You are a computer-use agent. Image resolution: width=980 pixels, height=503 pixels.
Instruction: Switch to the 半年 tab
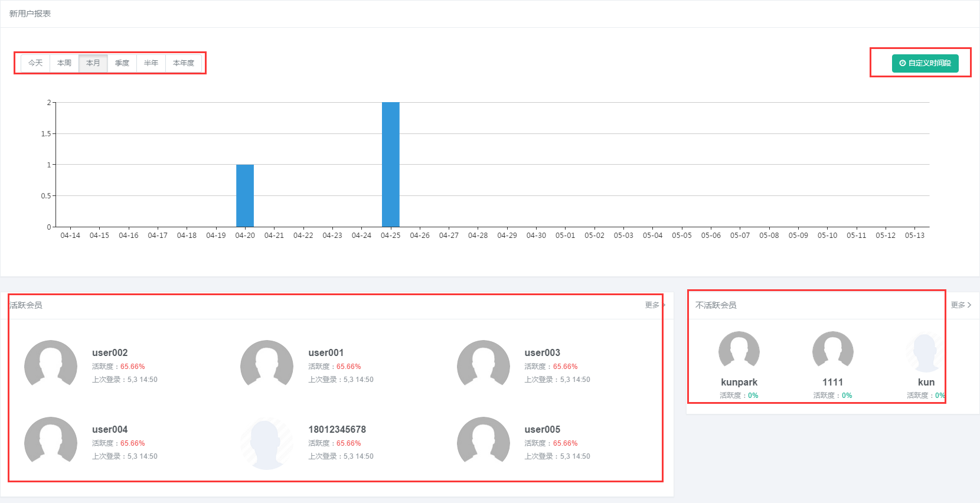coord(151,63)
